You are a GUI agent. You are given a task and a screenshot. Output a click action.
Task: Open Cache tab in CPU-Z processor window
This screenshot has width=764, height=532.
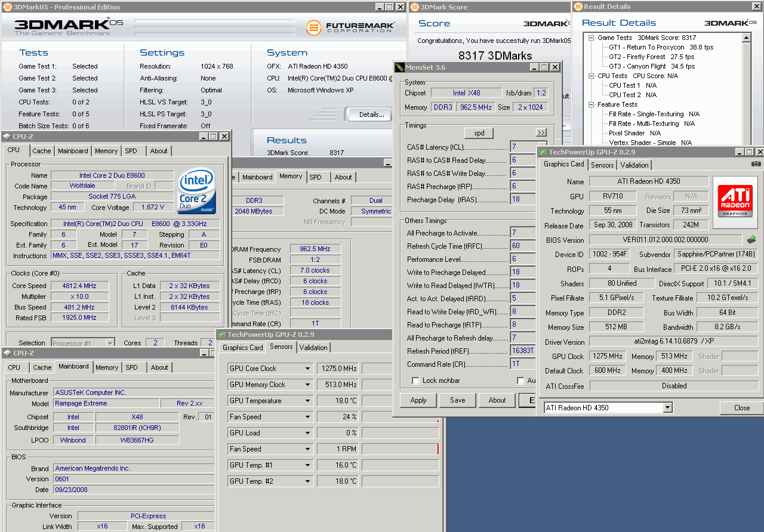(x=42, y=151)
